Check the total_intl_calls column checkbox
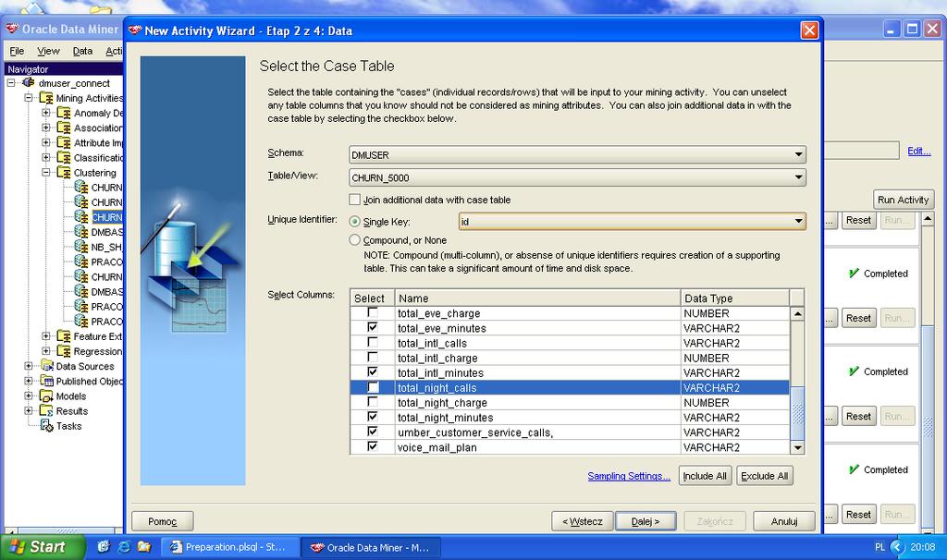Viewport: 947px width, 560px height. pyautogui.click(x=373, y=342)
